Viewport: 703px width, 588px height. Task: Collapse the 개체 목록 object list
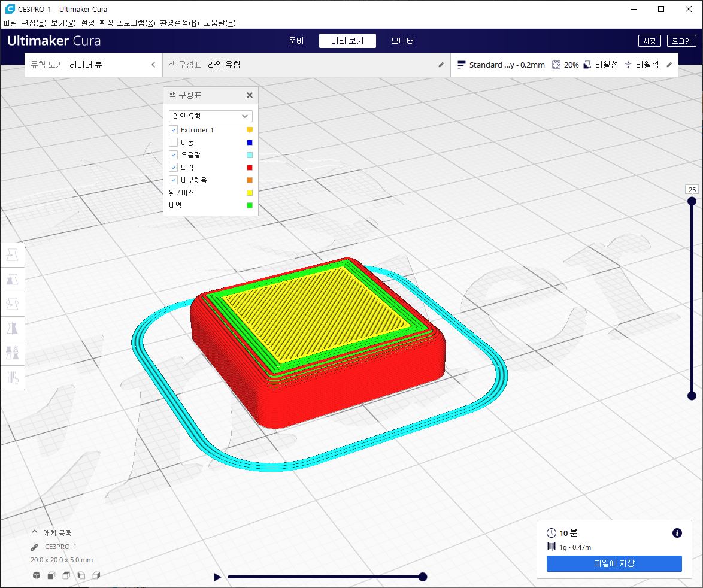point(35,532)
